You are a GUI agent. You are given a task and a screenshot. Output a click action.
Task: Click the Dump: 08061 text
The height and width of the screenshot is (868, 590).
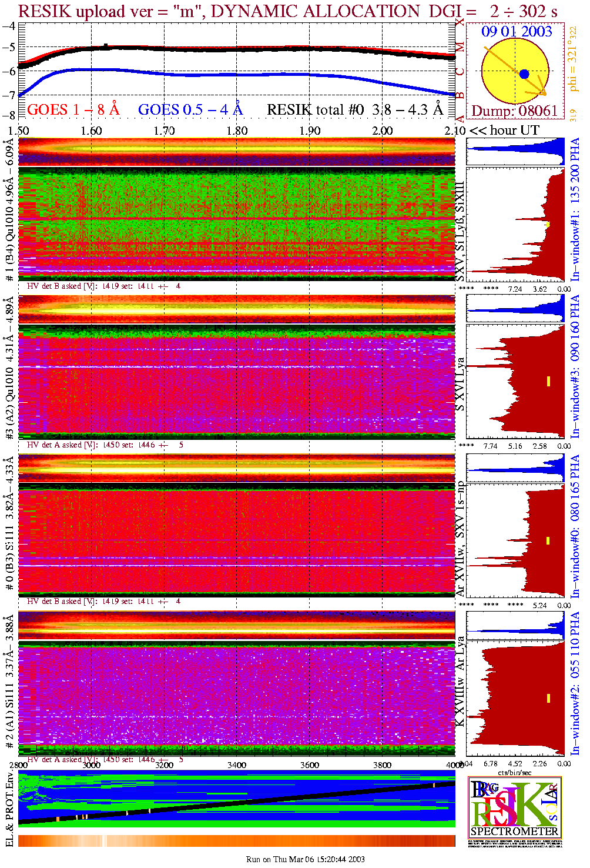point(514,111)
